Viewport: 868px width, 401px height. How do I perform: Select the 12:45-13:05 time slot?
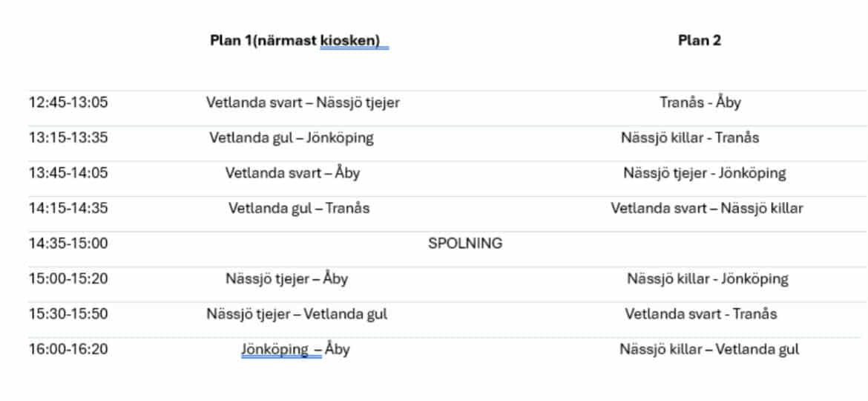tap(68, 102)
